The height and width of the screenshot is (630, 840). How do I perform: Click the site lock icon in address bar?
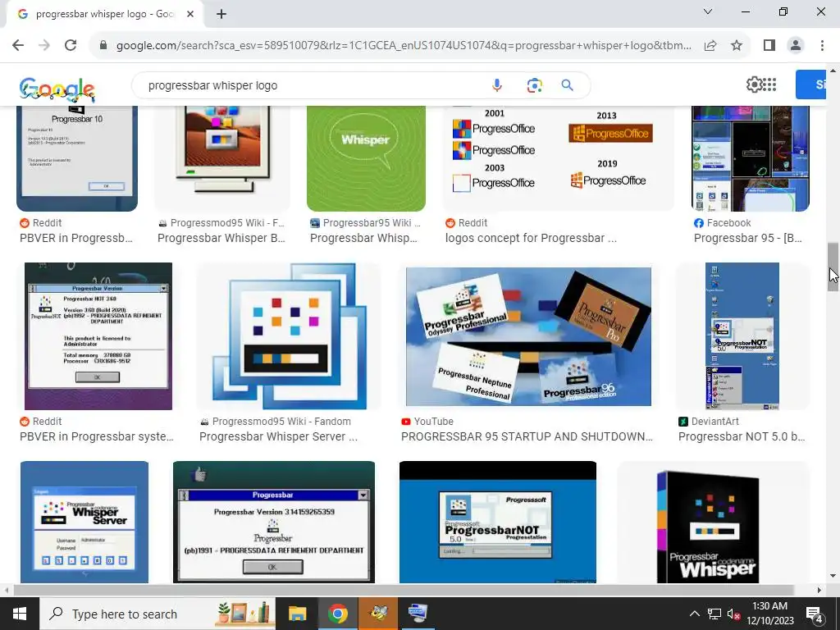[x=103, y=46]
